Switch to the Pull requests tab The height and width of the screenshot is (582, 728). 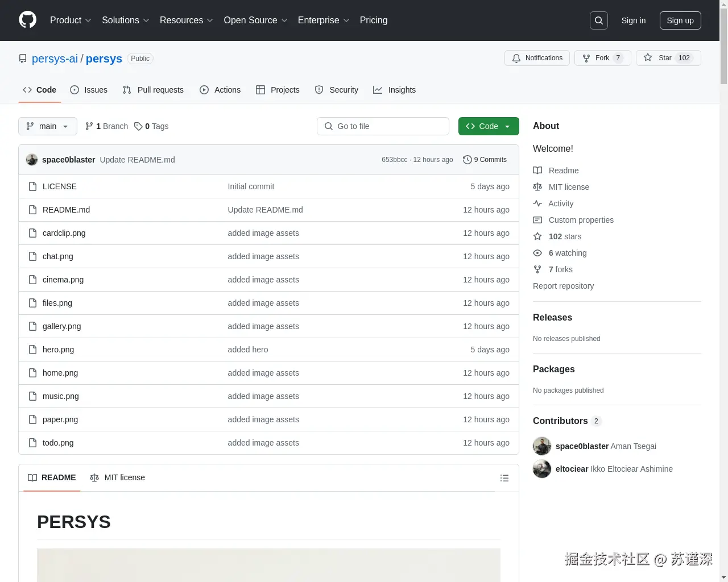click(x=153, y=90)
